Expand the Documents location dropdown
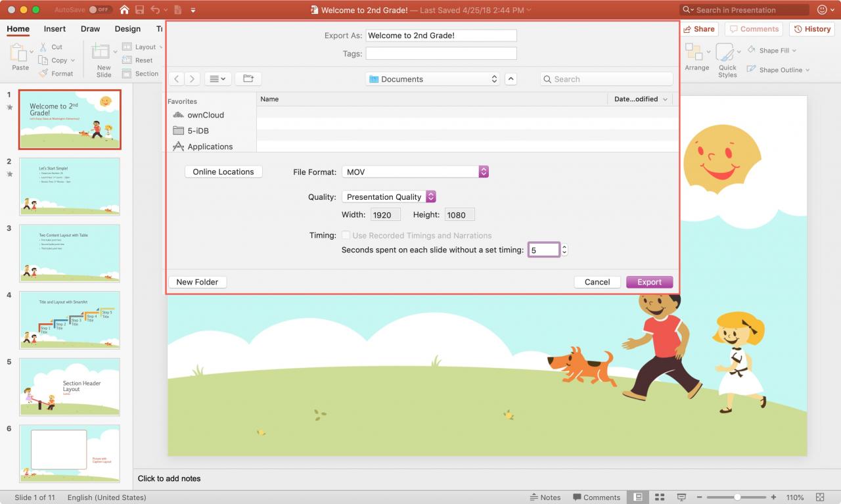 (433, 79)
